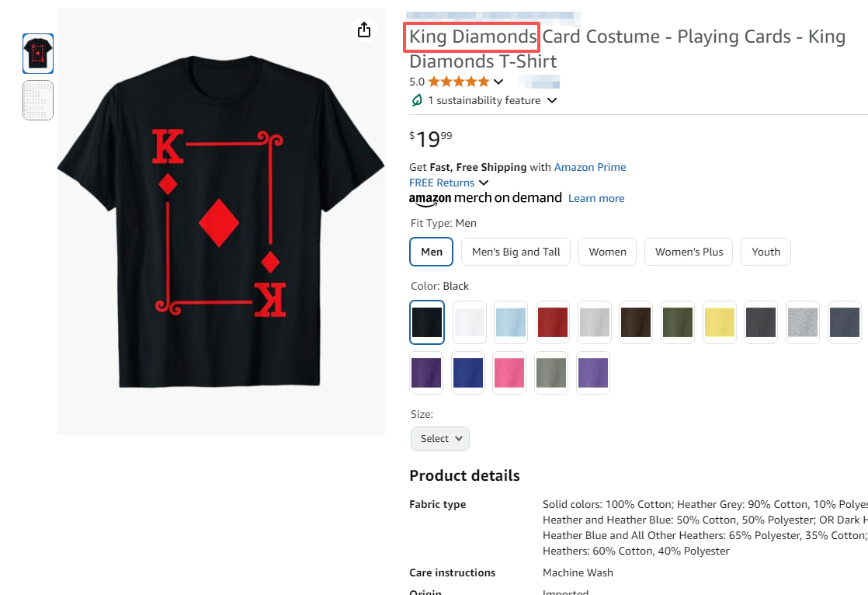Choose the Women fit type
Image resolution: width=868 pixels, height=595 pixels.
tap(607, 252)
